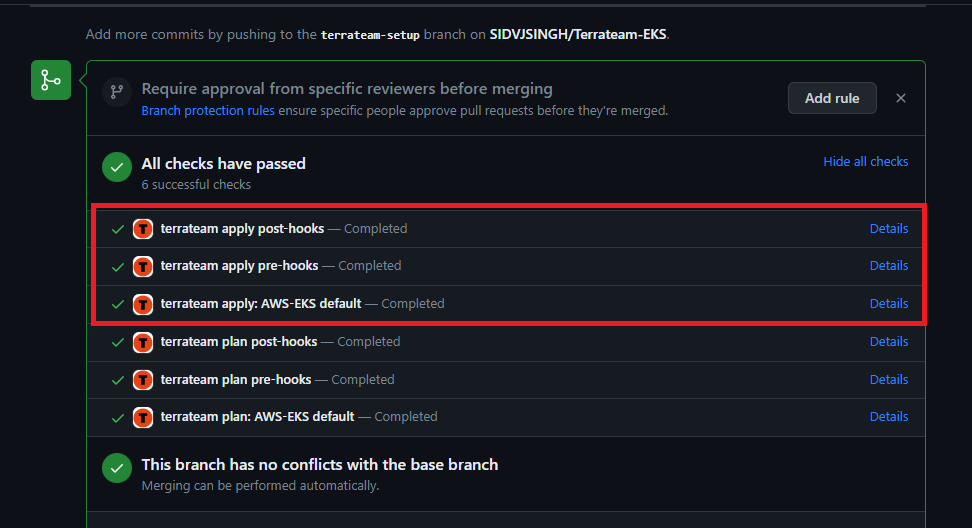
Task: Click the branch icon beside Require approval
Action: point(117,92)
